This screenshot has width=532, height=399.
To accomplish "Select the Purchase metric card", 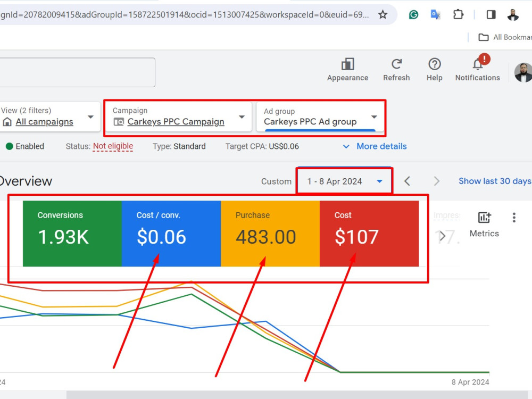I will pos(270,234).
